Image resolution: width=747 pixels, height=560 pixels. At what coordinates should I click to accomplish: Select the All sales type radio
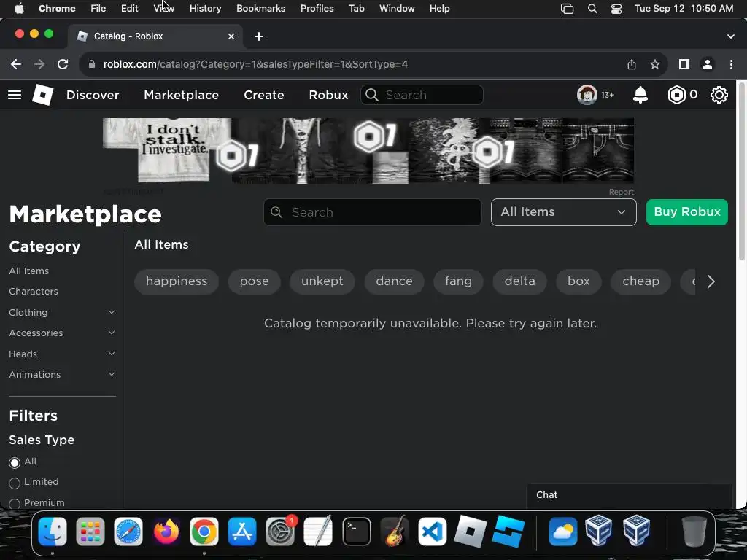pos(15,462)
